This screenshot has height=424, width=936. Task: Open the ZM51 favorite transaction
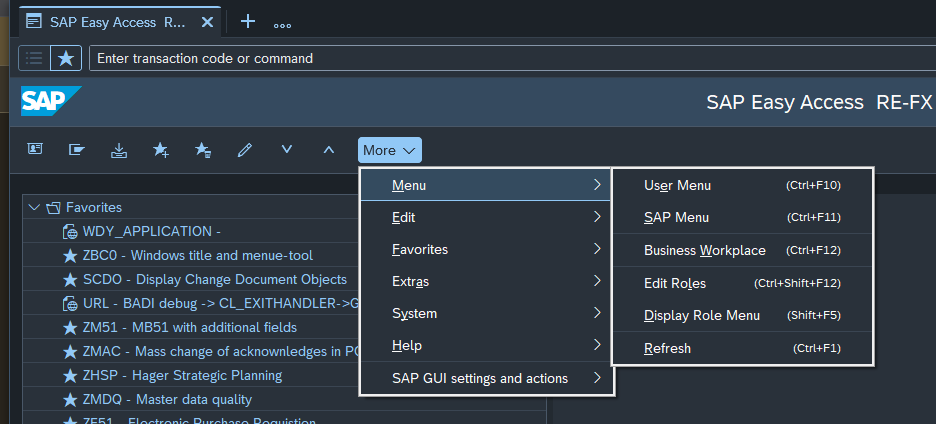click(x=189, y=327)
